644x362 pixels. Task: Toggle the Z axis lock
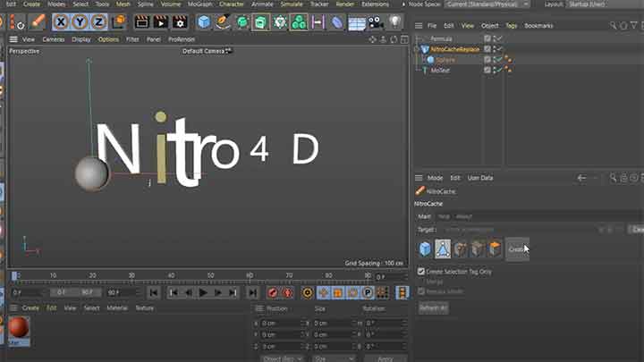[x=98, y=21]
